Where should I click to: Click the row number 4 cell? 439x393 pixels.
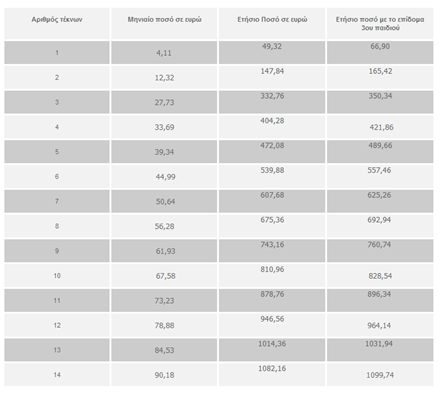[x=57, y=127]
